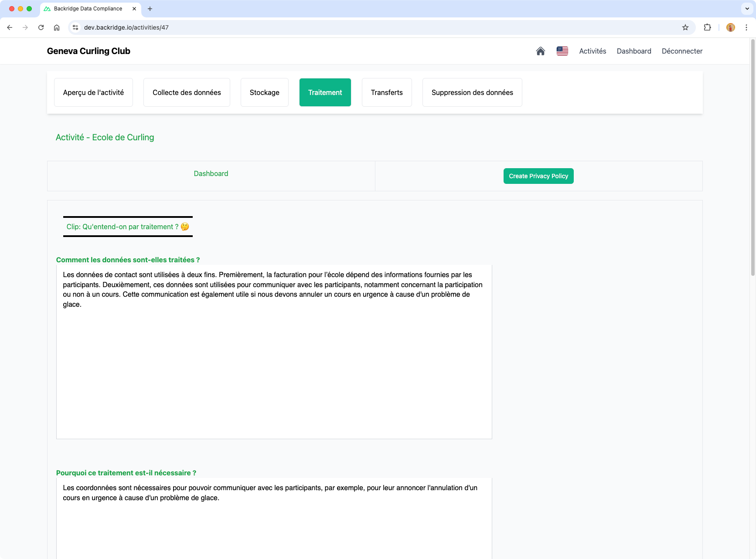Switch to the Collecte des données tab
This screenshot has height=559, width=756.
pos(186,92)
